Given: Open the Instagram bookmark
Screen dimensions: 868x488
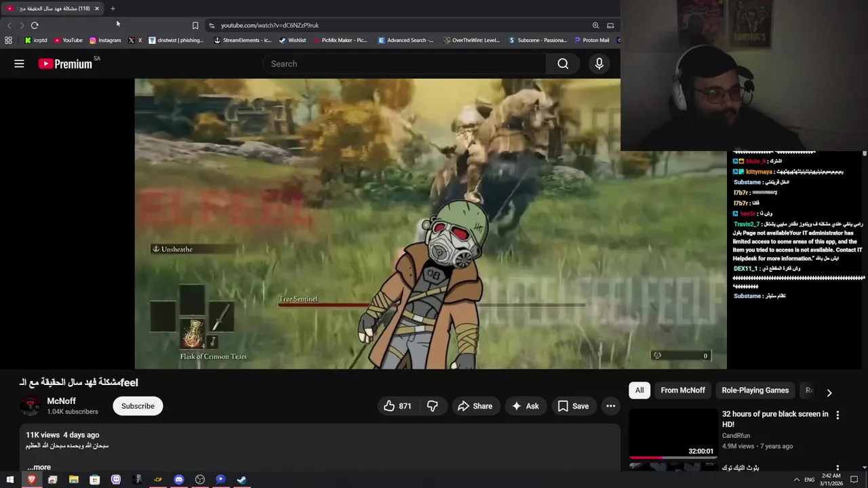Looking at the screenshot, I should [x=105, y=40].
